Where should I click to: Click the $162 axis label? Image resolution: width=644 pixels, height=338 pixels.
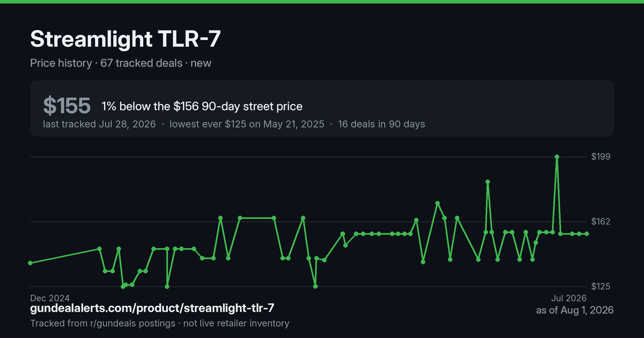point(602,222)
